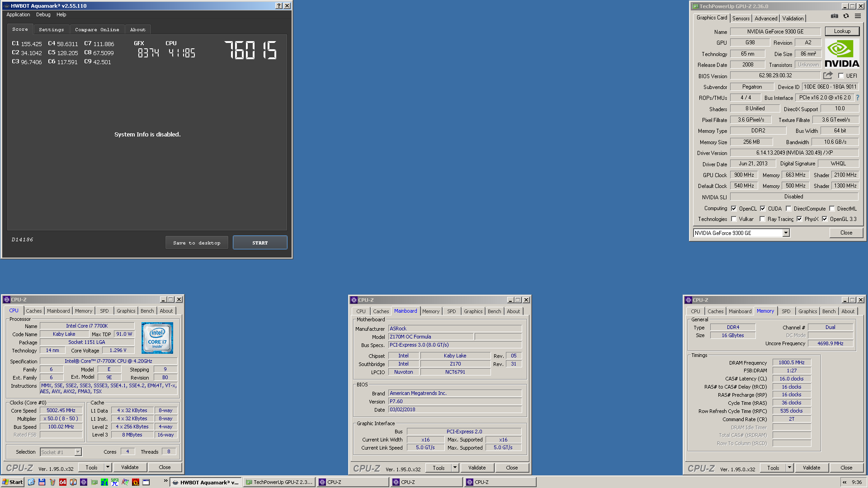Open the Help menu in Aquamark
Viewport: 868px width, 488px height.
[61, 14]
